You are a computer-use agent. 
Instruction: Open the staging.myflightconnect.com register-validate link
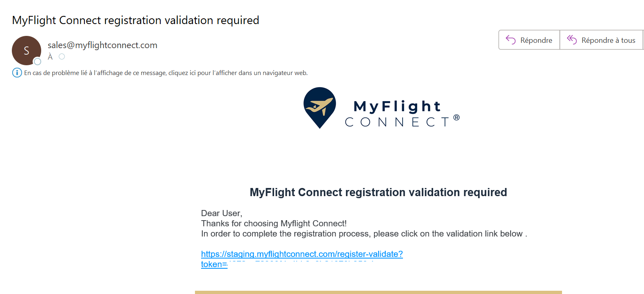[302, 254]
